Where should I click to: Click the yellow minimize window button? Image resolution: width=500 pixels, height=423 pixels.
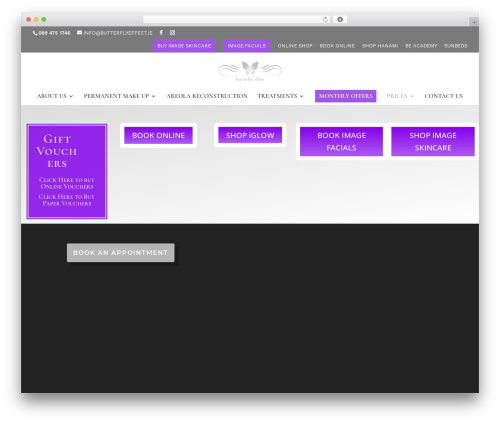[x=36, y=20]
